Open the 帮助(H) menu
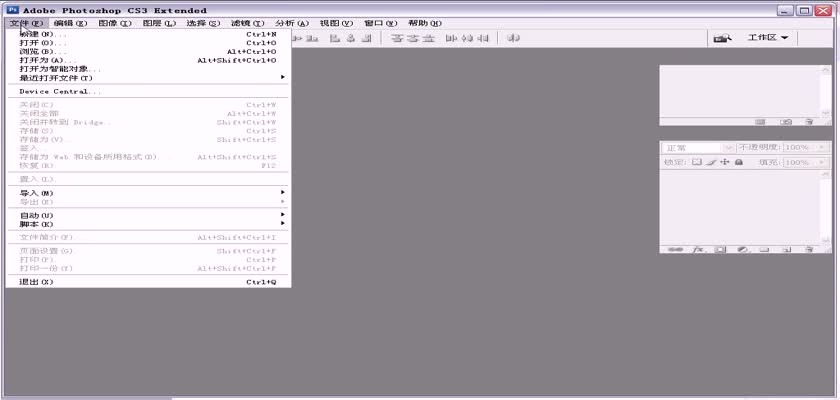This screenshot has width=840, height=400. (425, 23)
